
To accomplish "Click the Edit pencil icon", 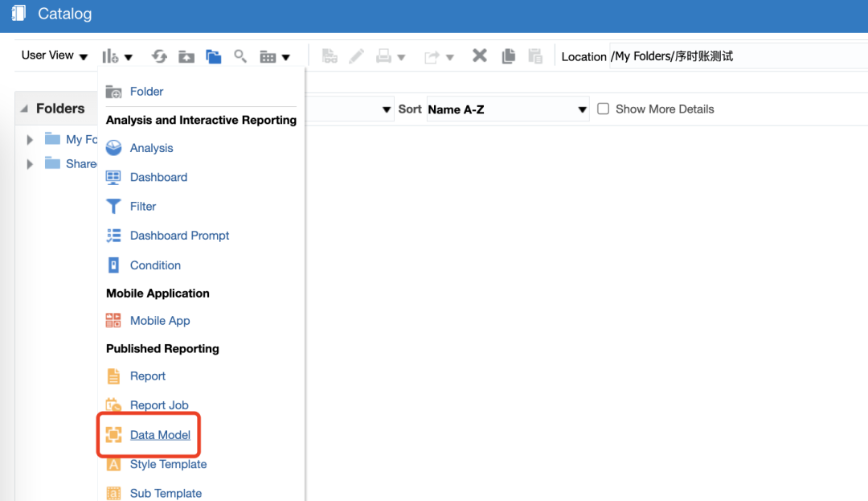I will 357,56.
